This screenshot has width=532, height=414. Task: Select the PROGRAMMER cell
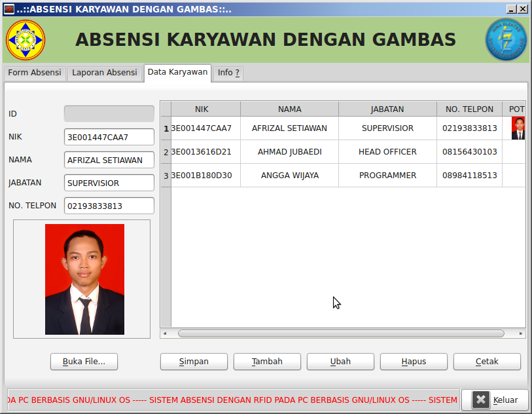(387, 176)
